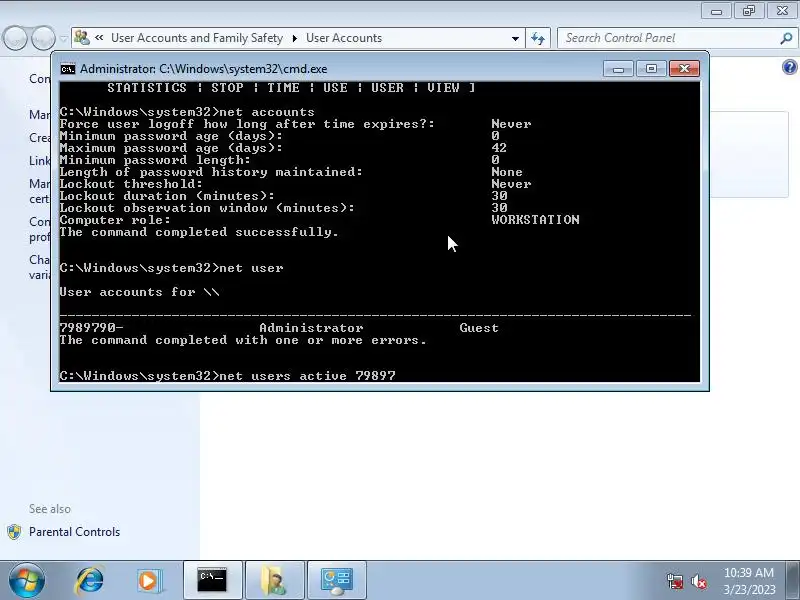Image resolution: width=800 pixels, height=600 pixels.
Task: Click the 'Administrator' account name in output
Action: click(x=311, y=328)
